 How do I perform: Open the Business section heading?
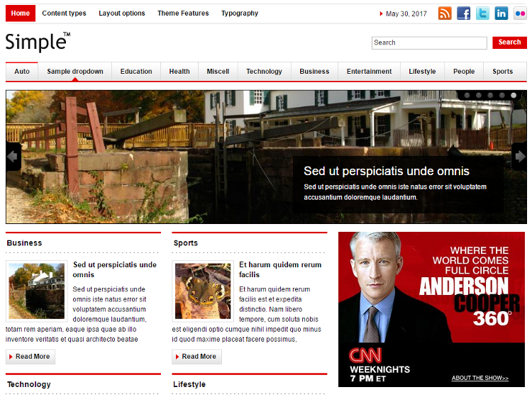coord(24,243)
